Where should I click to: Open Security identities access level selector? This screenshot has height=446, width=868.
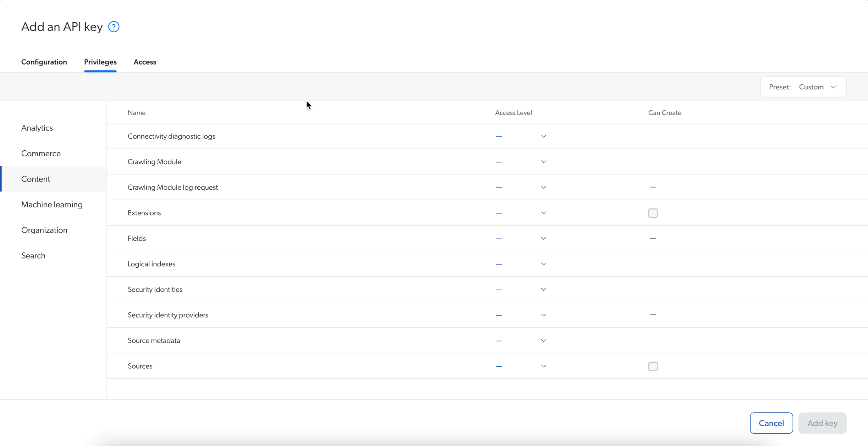point(543,289)
